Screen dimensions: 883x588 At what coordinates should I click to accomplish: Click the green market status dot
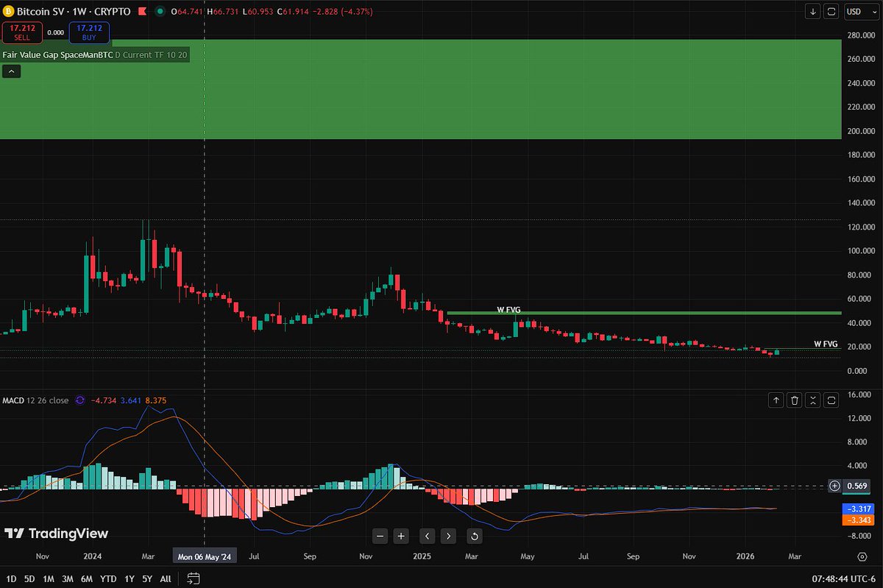coord(160,12)
